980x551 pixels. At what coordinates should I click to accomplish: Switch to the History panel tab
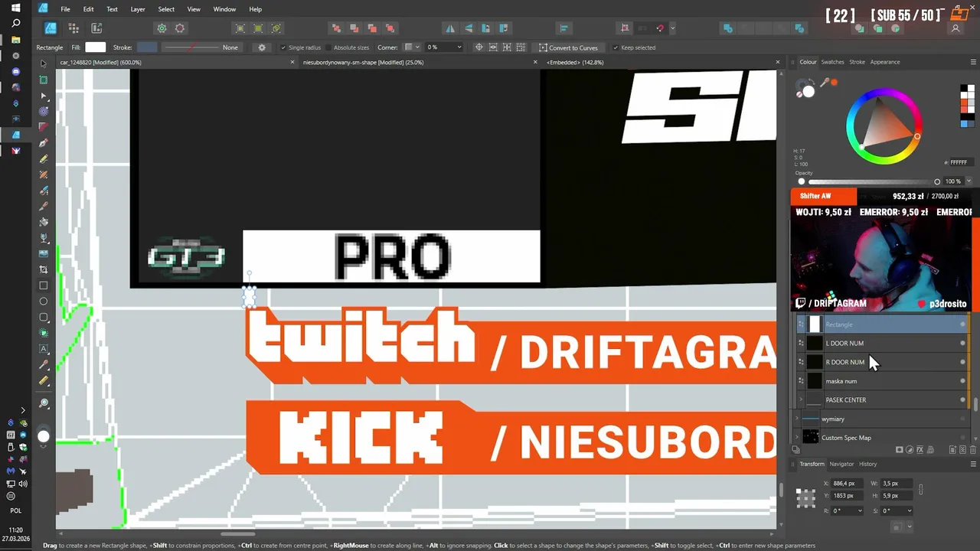coord(867,464)
